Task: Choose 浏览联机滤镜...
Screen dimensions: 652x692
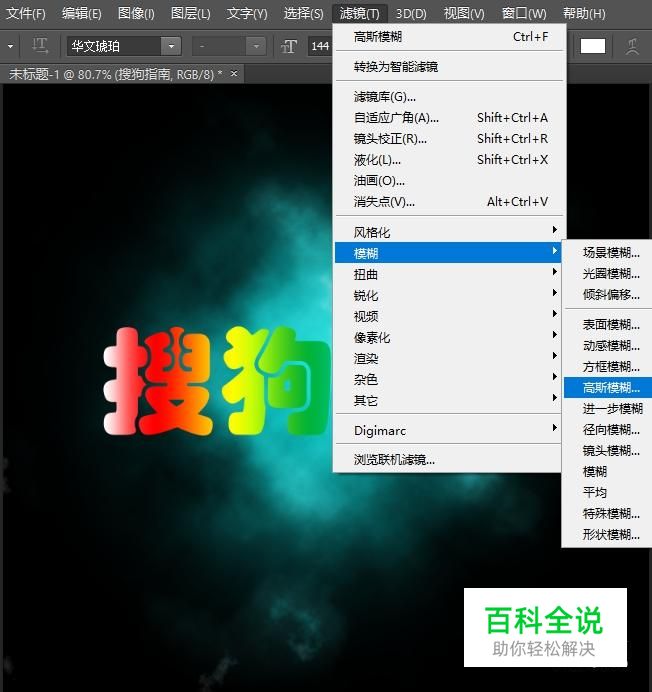Action: [x=448, y=459]
